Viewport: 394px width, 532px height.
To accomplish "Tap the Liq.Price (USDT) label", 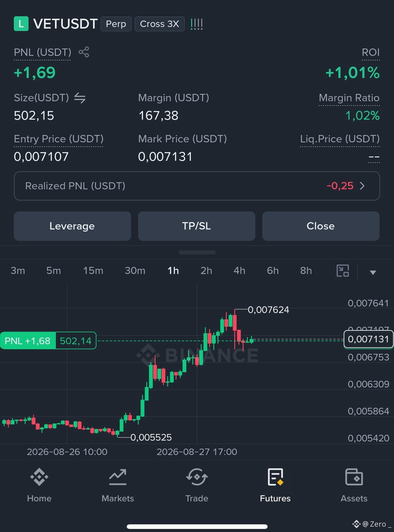I will click(x=340, y=139).
